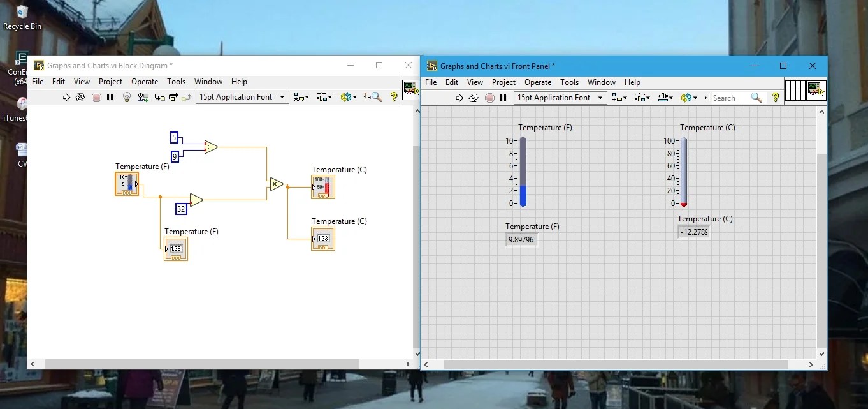This screenshot has width=868, height=409.
Task: Pause execution on the Block Diagram
Action: point(110,97)
